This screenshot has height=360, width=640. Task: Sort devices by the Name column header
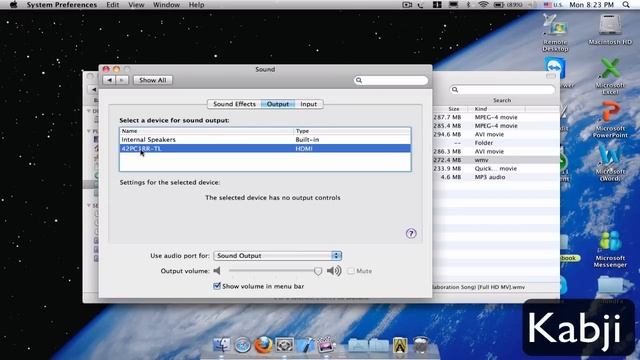pyautogui.click(x=207, y=131)
